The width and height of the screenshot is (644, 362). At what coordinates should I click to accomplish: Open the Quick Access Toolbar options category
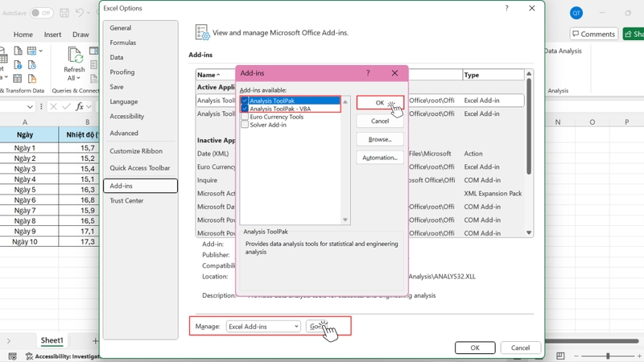(140, 168)
